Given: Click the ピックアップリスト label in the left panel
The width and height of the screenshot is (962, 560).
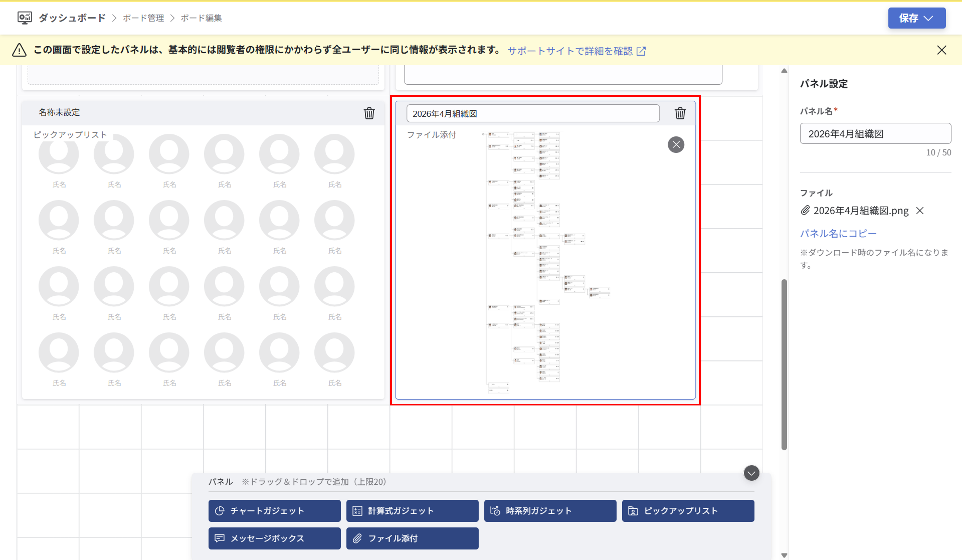Looking at the screenshot, I should tap(70, 135).
